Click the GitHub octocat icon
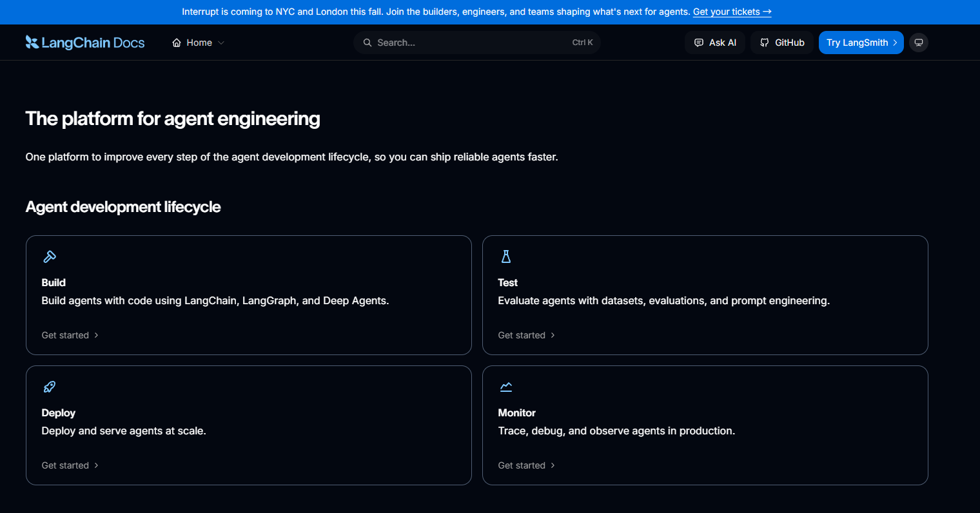 click(x=765, y=43)
